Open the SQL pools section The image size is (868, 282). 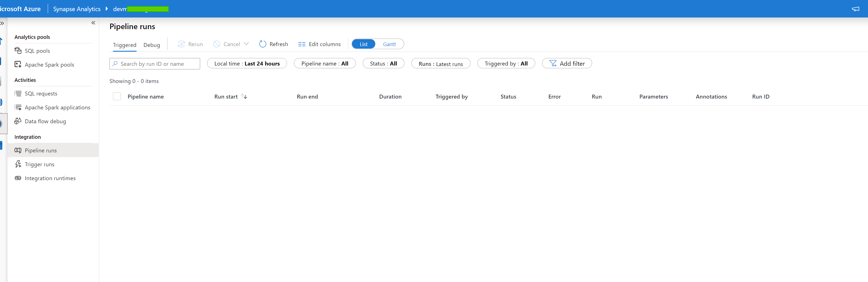[x=37, y=51]
